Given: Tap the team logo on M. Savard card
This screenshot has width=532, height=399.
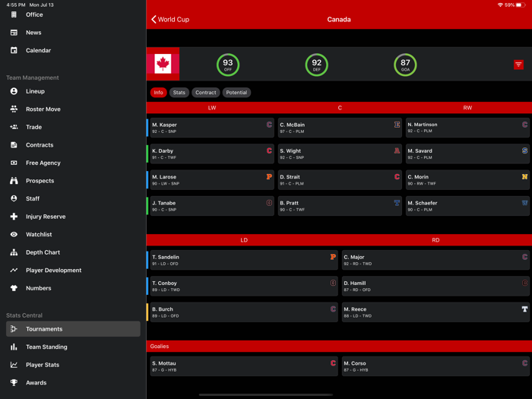Looking at the screenshot, I should pyautogui.click(x=524, y=150).
